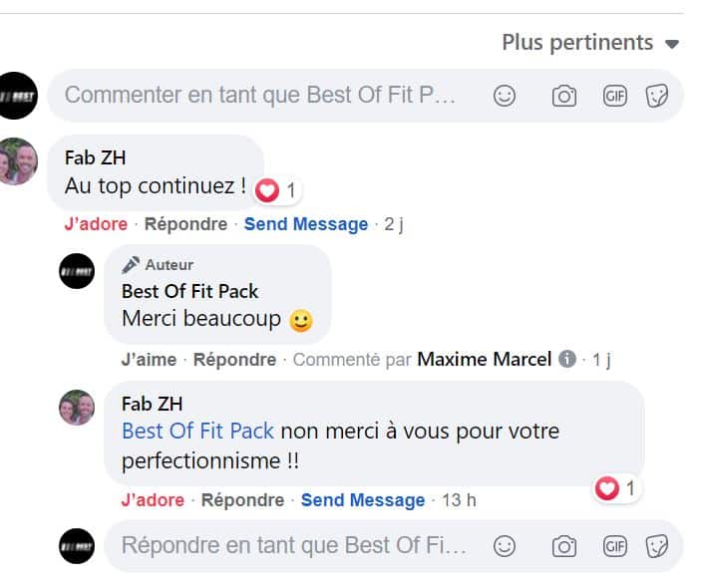
Task: Insert a GIF in the reply box
Action: pyautogui.click(x=615, y=546)
